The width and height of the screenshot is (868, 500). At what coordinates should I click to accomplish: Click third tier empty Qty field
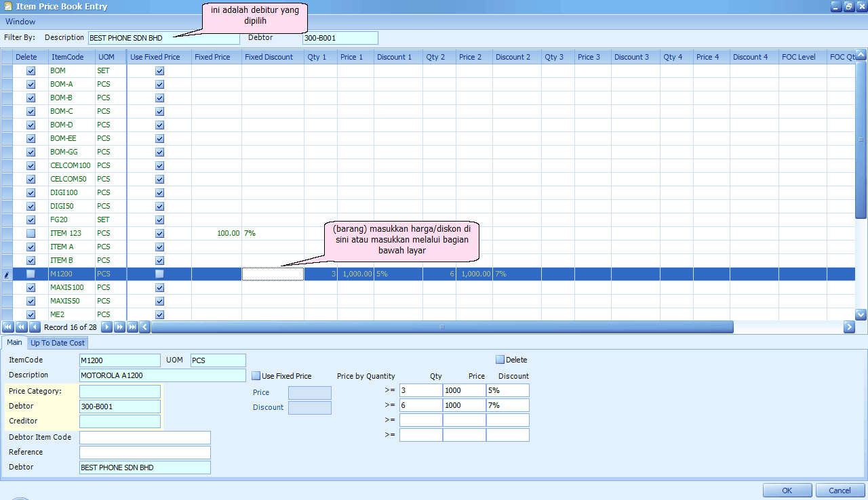pos(421,420)
